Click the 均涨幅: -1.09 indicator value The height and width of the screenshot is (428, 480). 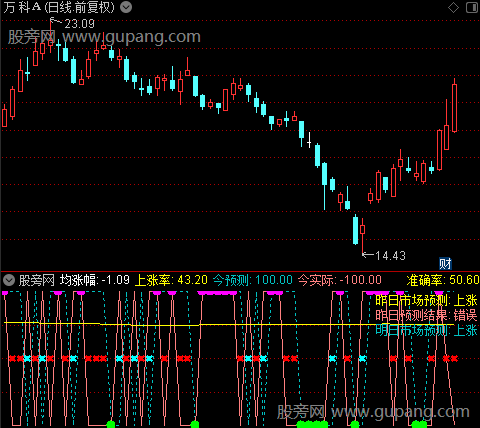pos(94,280)
